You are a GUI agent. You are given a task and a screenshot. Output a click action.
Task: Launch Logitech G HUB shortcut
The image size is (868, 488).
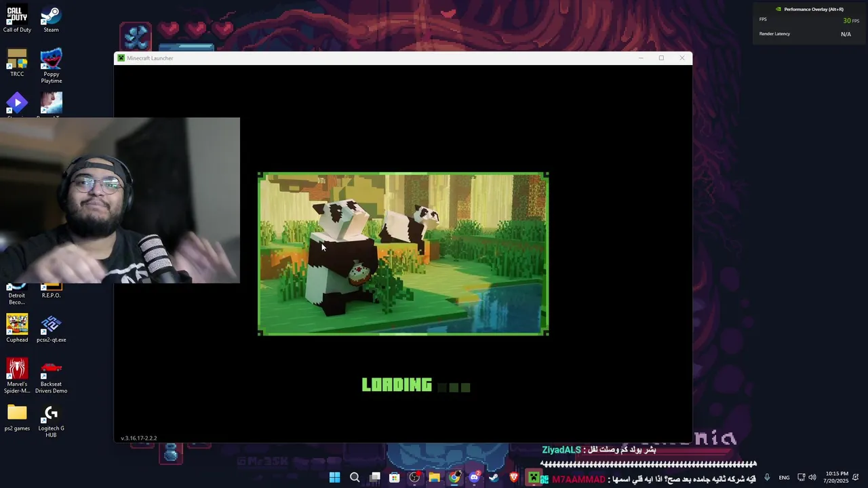click(x=51, y=420)
